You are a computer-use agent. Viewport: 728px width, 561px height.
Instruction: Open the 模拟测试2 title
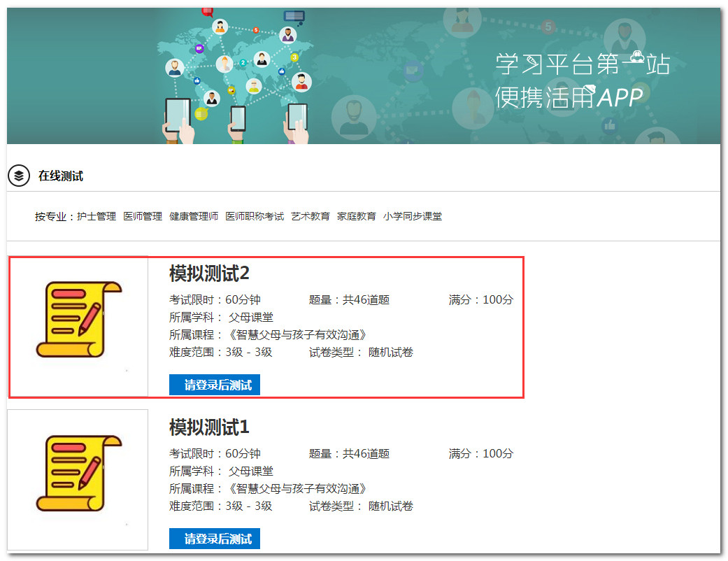pos(209,273)
